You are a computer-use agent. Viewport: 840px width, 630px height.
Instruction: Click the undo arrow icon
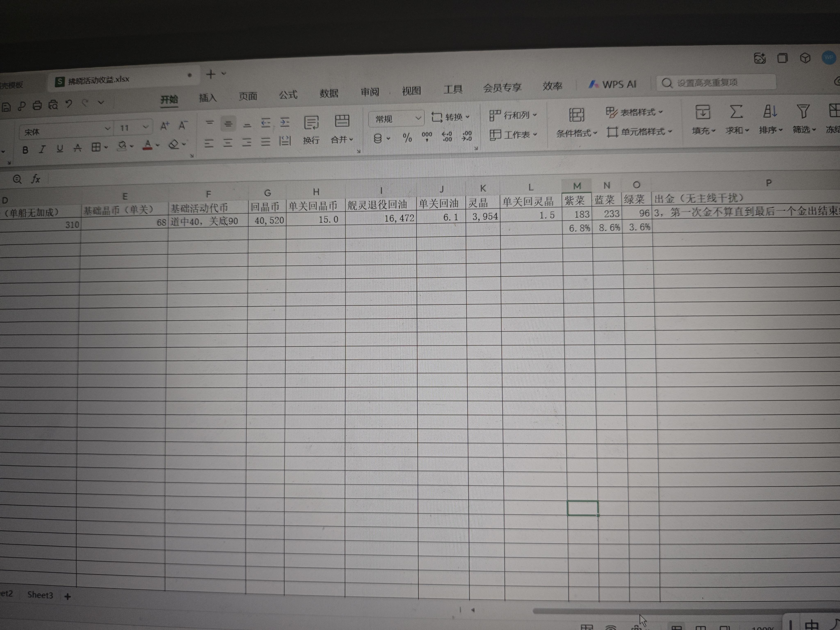click(69, 104)
